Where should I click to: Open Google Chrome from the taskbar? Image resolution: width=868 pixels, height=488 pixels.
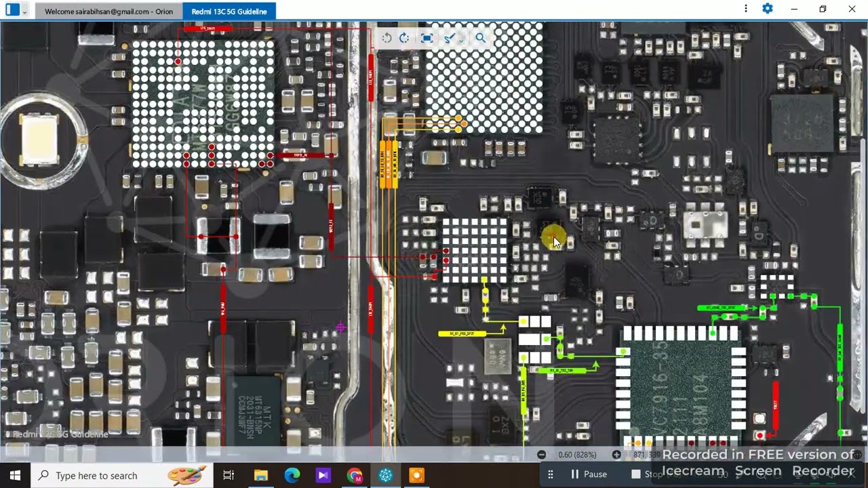pos(354,475)
